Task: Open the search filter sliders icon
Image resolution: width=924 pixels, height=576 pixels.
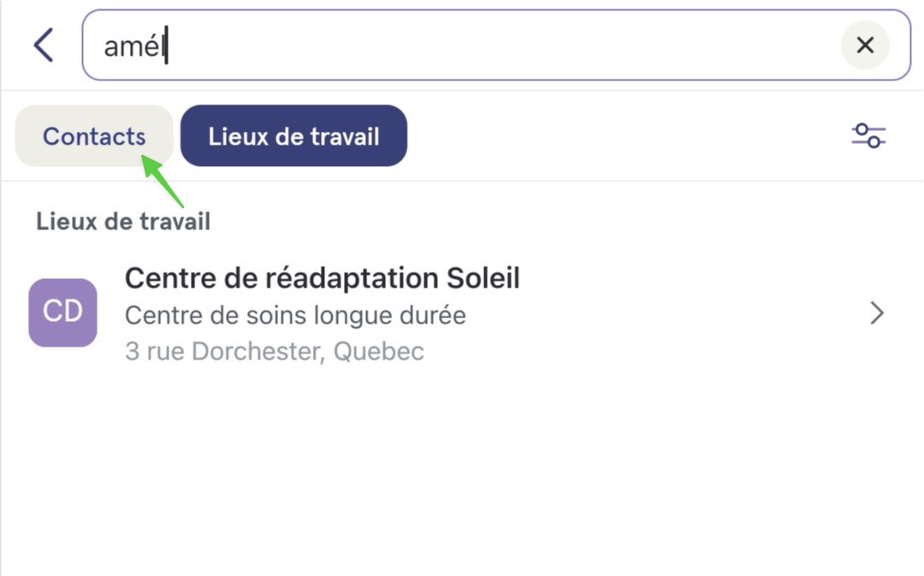Action: tap(868, 135)
